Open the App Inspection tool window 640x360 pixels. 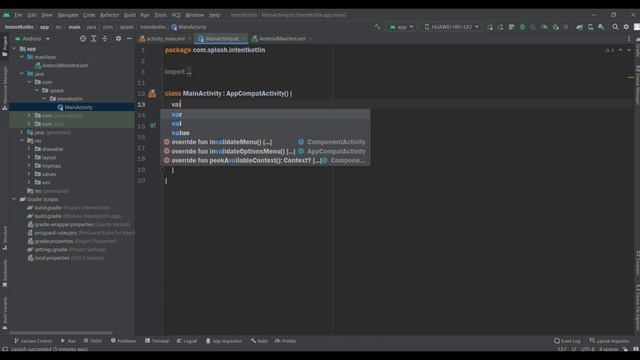(x=224, y=341)
